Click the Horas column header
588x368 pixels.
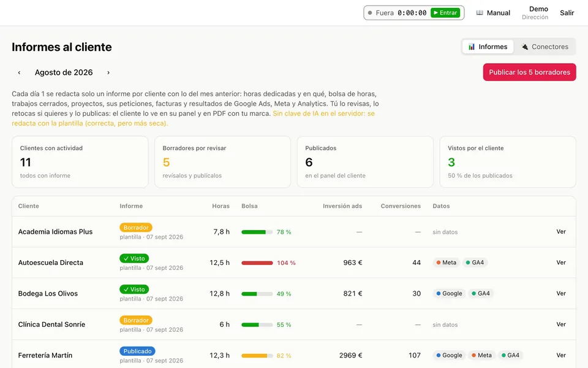[221, 206]
